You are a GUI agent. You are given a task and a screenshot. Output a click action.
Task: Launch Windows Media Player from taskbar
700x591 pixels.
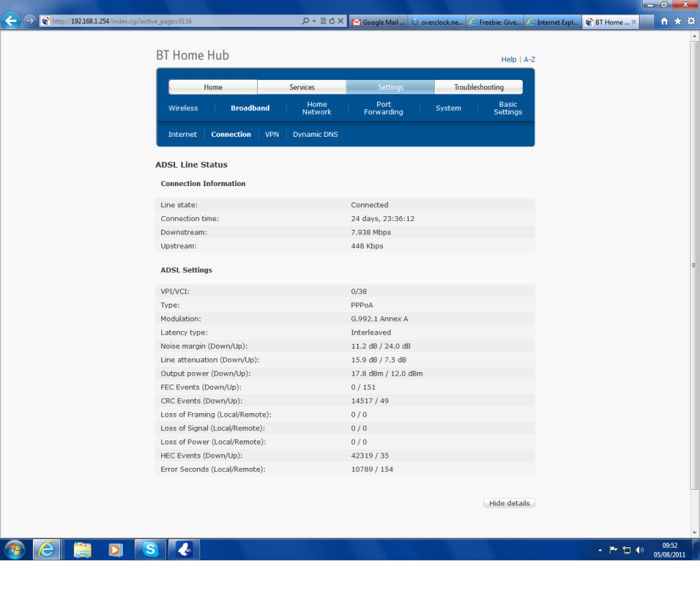coord(116,549)
